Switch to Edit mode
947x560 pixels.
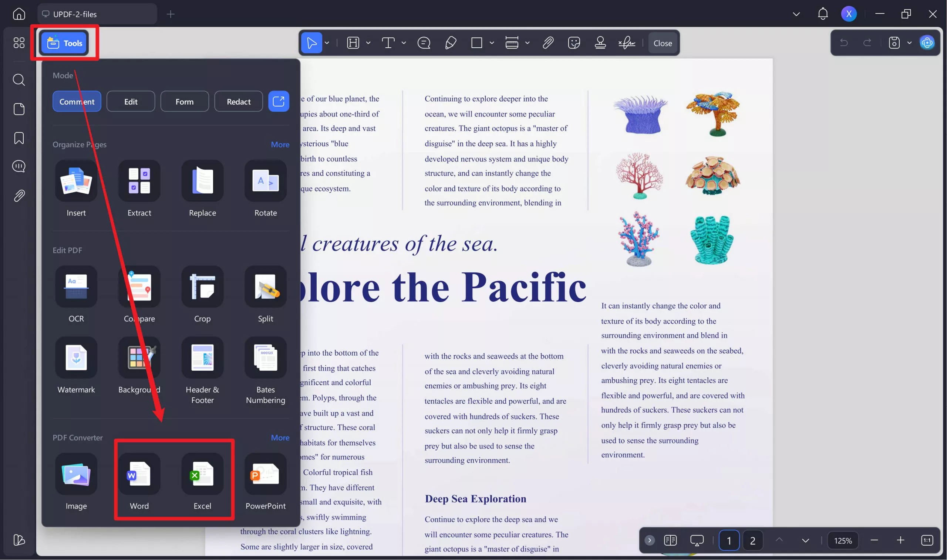(131, 102)
